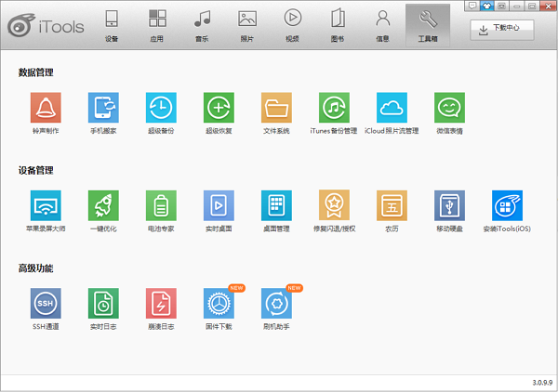Open the skin (shirt) theme button
Viewport: 558px width, 392px height.
(486, 6)
